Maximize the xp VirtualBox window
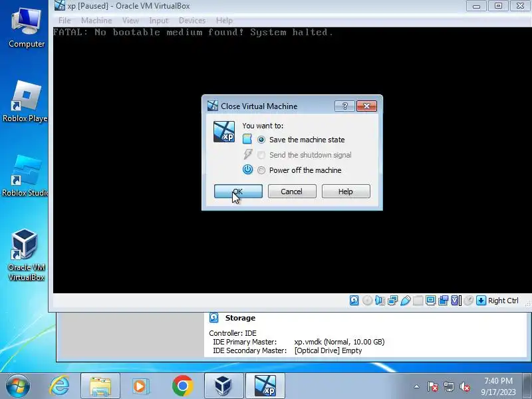This screenshot has height=399, width=532. point(498,6)
